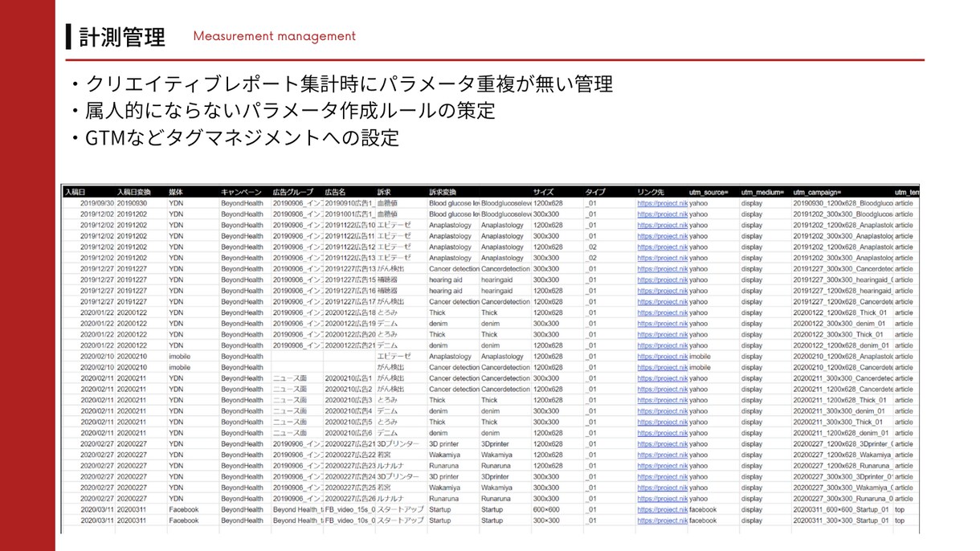
Task: Click the 20200211_300x300_denim_01 campaign cell
Action: 838,411
